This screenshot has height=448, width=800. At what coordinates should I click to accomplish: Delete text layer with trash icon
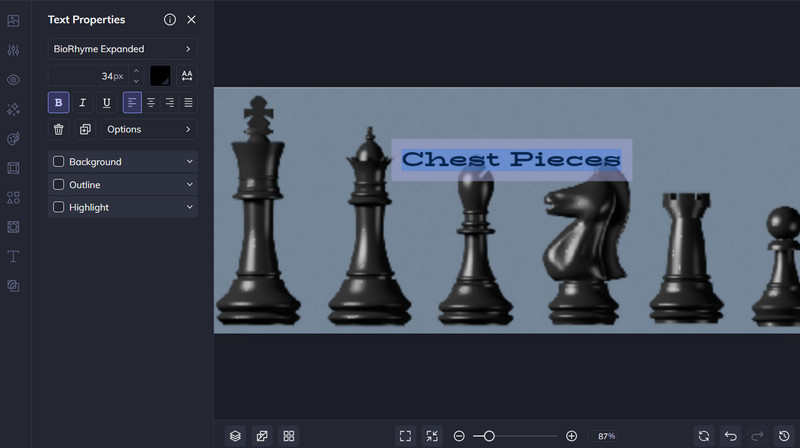point(59,129)
